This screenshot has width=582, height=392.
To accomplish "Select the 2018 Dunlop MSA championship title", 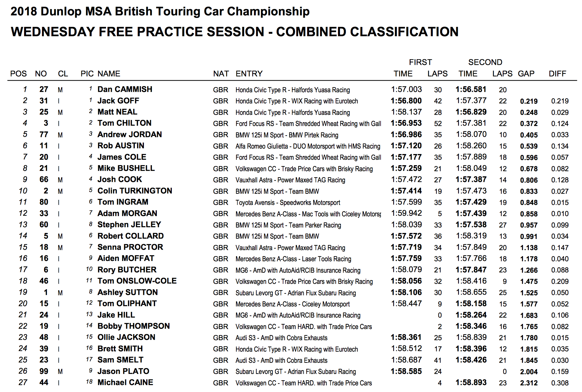I will click(x=160, y=11).
